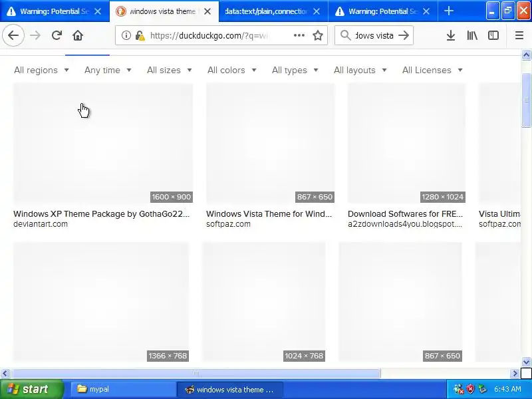
Task: Click the vertical scrollbar up arrow
Action: tap(526, 55)
